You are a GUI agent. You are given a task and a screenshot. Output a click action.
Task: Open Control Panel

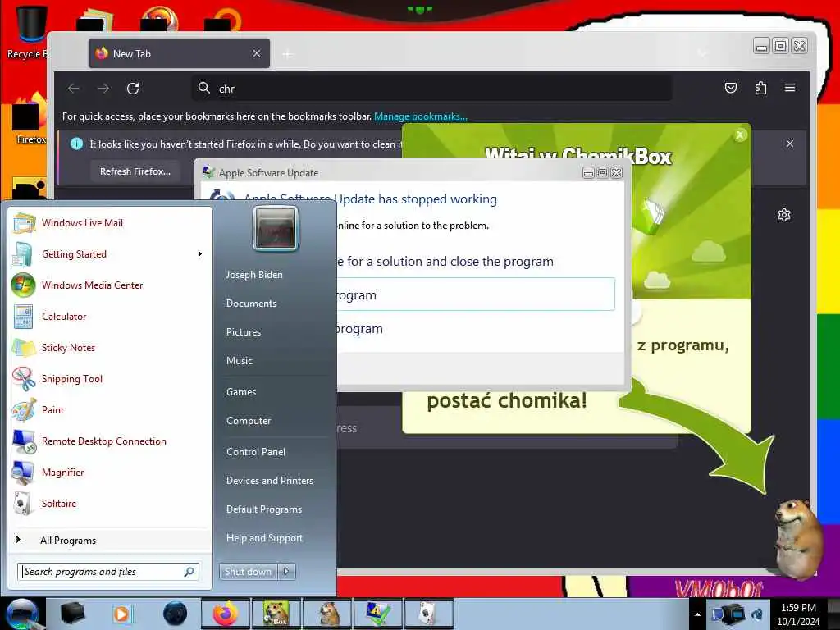coord(256,452)
